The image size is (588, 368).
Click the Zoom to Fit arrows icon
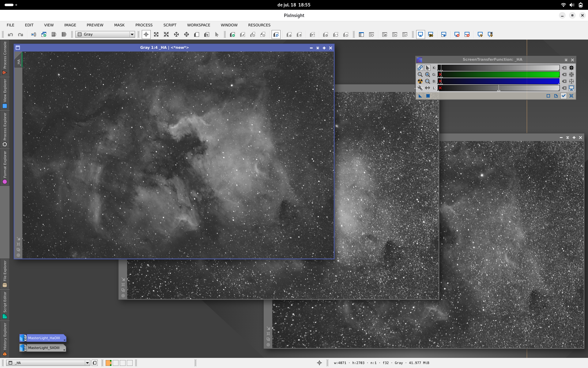156,35
